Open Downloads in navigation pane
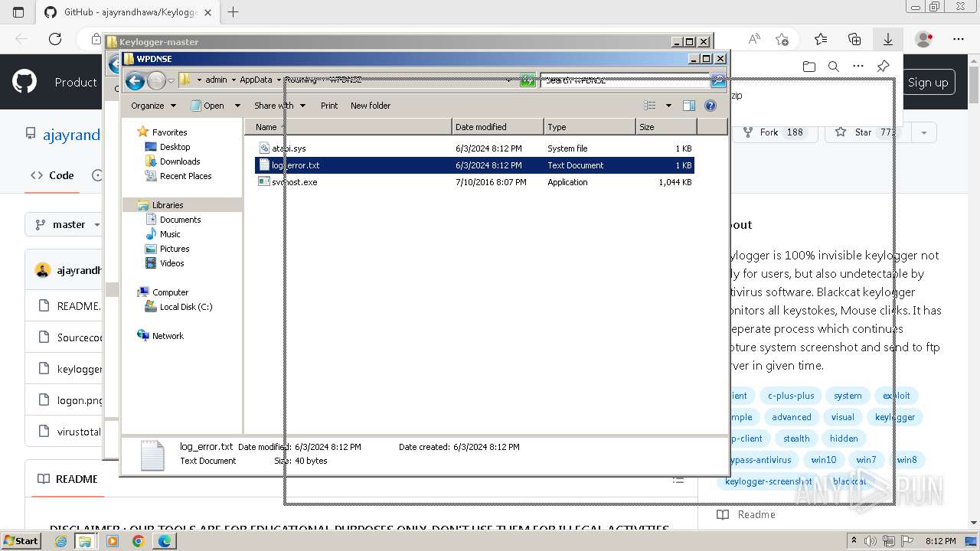Screen dimensions: 980x551 coord(180,161)
